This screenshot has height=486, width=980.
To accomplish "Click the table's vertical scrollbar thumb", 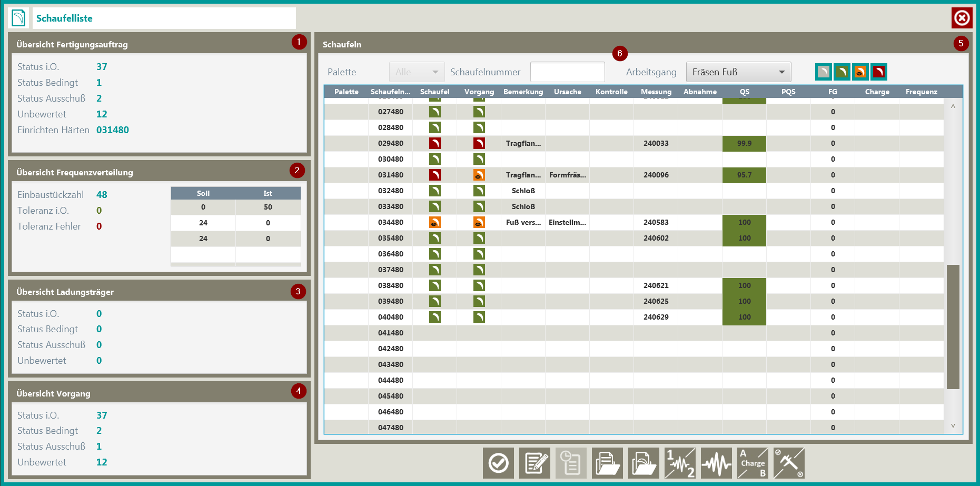I will click(953, 326).
